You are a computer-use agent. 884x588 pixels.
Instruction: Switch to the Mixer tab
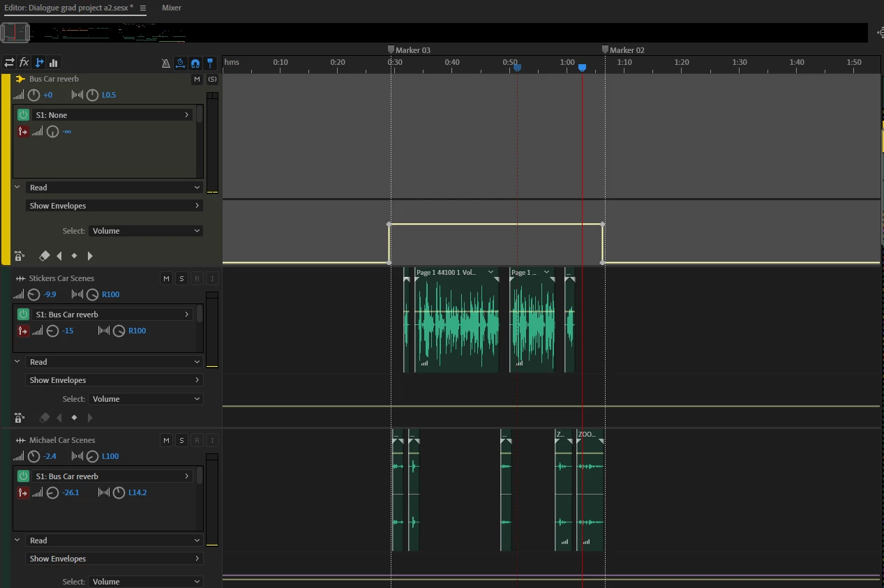172,8
